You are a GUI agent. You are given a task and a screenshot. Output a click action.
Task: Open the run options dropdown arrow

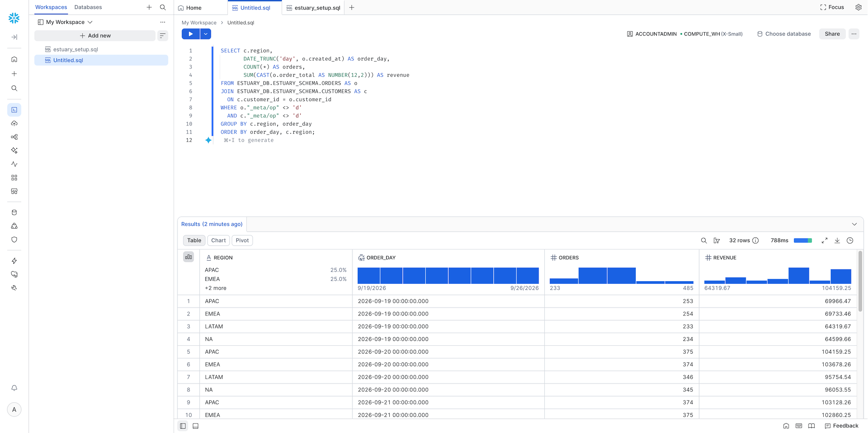click(x=206, y=34)
